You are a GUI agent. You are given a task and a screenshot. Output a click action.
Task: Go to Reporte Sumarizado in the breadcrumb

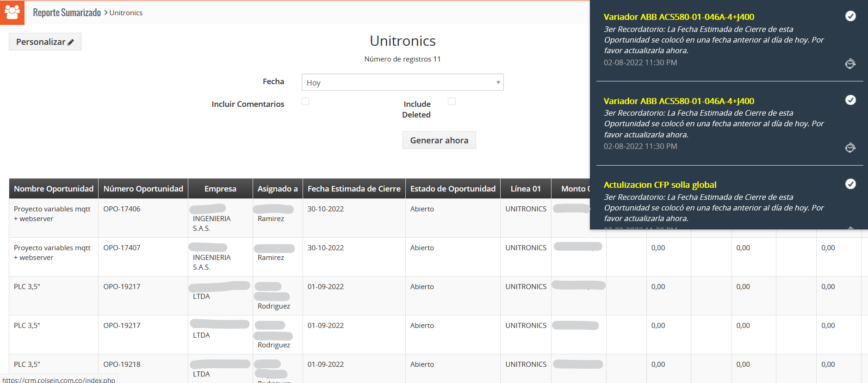[x=67, y=12]
